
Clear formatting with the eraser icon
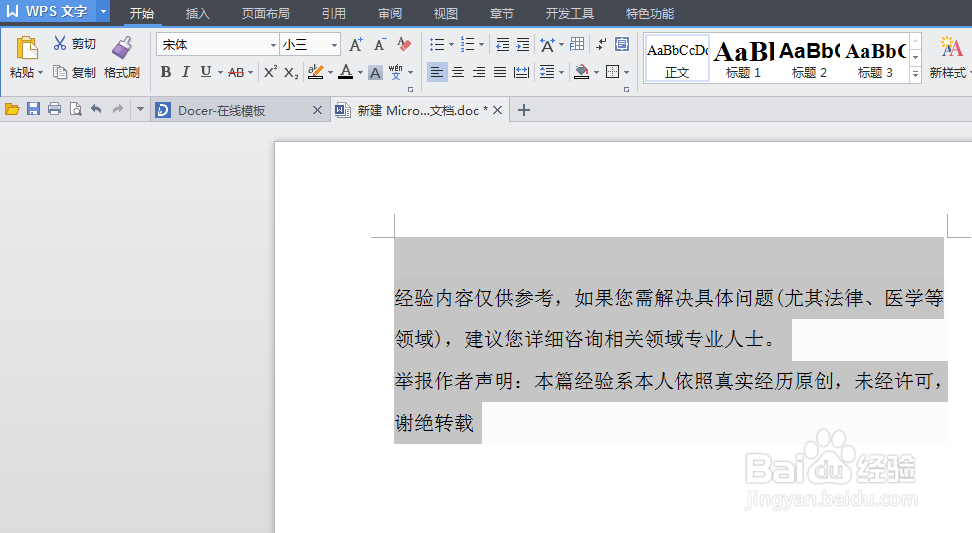tap(404, 44)
